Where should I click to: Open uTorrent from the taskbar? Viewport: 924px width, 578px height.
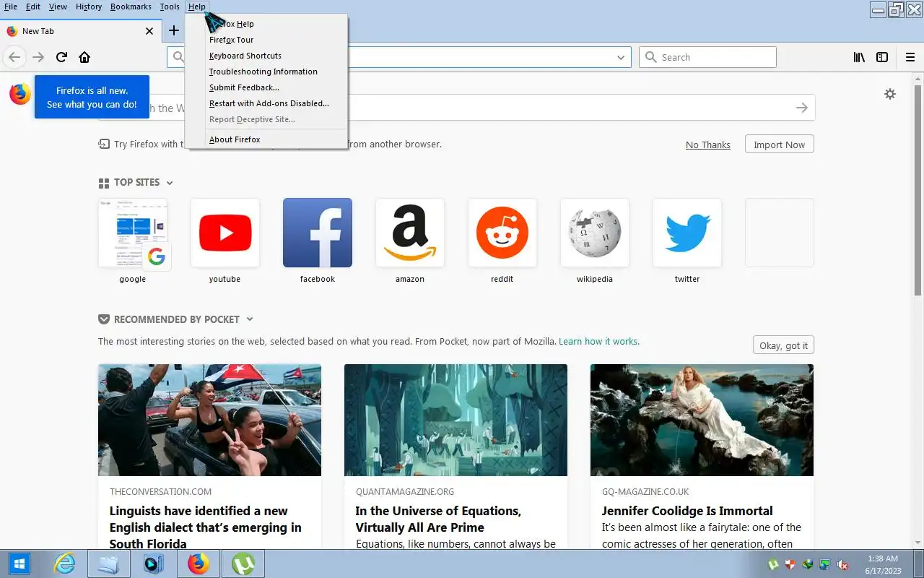pos(243,564)
